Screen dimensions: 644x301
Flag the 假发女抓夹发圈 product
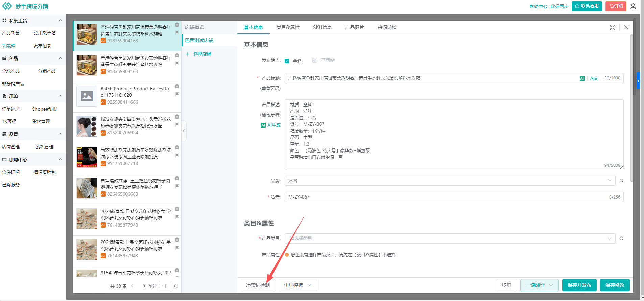click(177, 125)
